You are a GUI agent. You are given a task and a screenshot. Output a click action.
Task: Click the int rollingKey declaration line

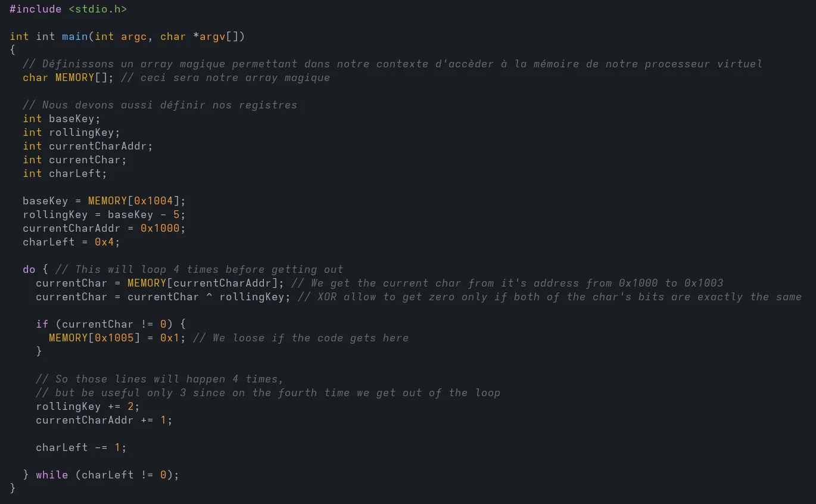pyautogui.click(x=71, y=132)
